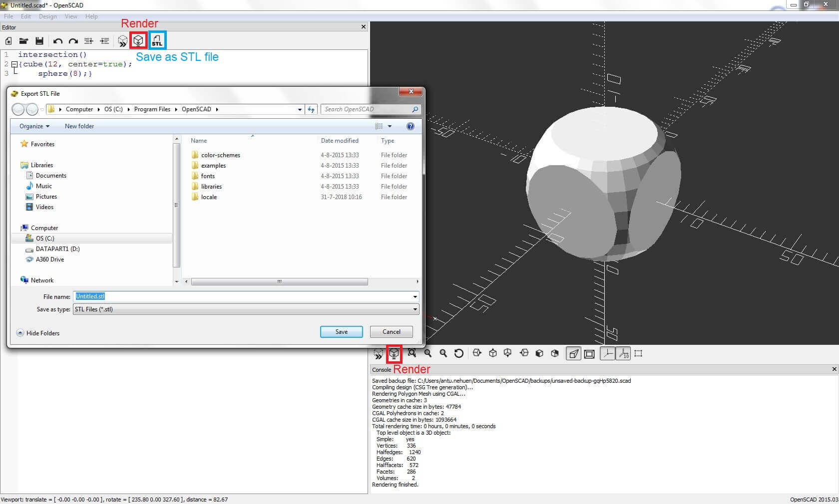Toggle perspective projection in viewport toolbar
This screenshot has height=504, width=839.
tap(573, 353)
